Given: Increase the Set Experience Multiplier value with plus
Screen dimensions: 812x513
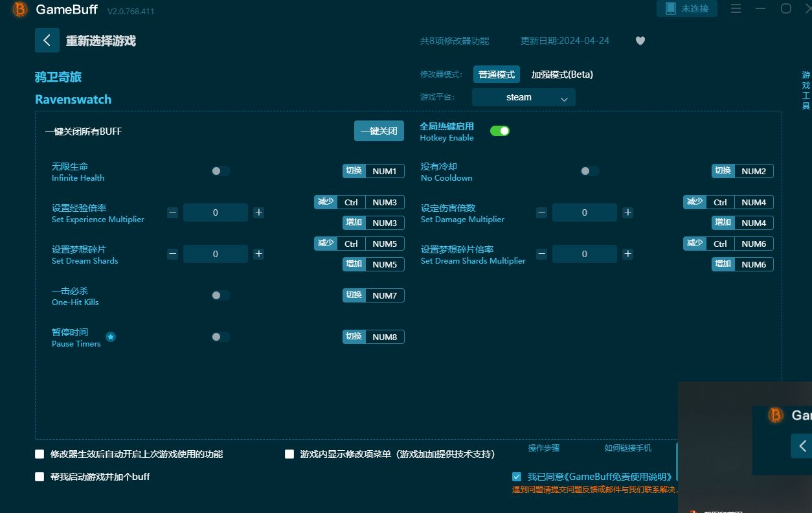Looking at the screenshot, I should pos(258,212).
